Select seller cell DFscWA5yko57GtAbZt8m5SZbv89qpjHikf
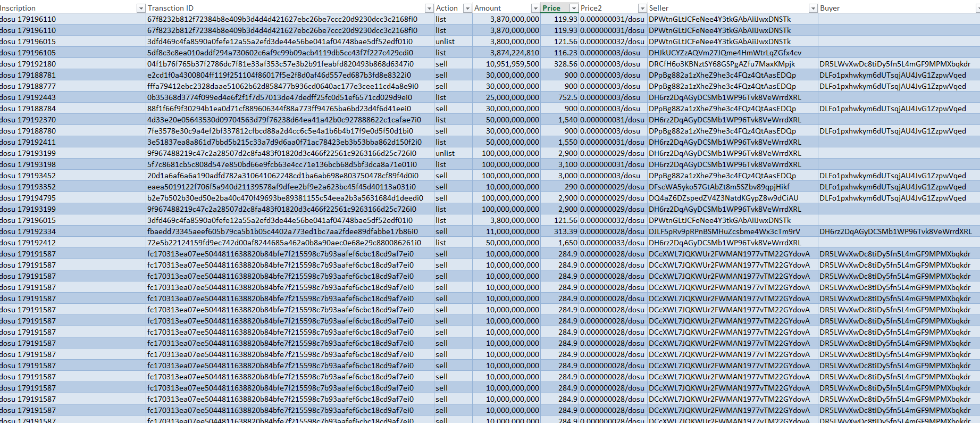 pos(733,187)
